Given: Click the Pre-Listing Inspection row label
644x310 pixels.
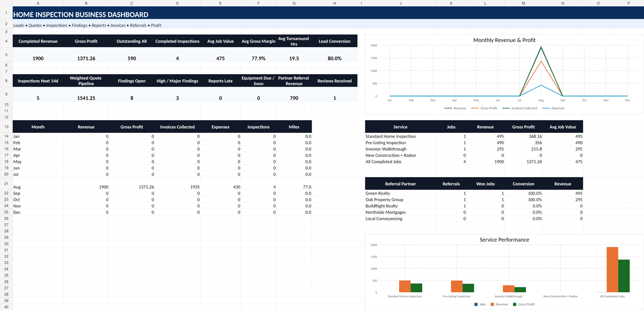Looking at the screenshot, I should [401, 143].
